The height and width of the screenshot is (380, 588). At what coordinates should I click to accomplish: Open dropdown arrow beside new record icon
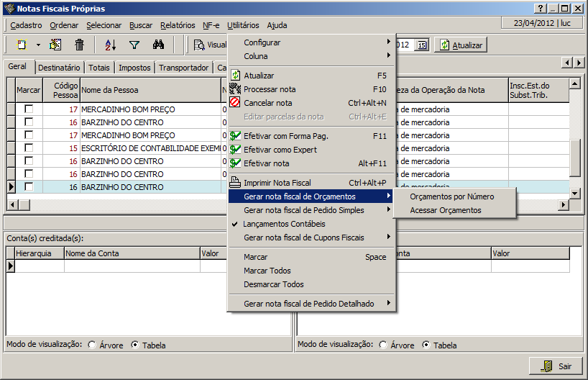[38, 45]
